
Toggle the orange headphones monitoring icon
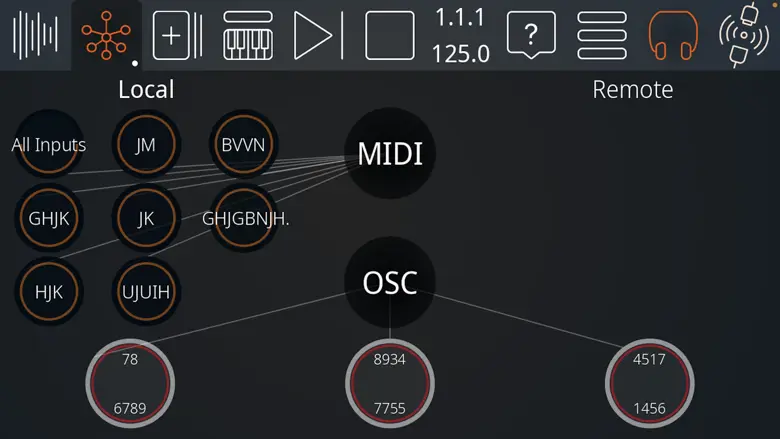[x=673, y=35]
